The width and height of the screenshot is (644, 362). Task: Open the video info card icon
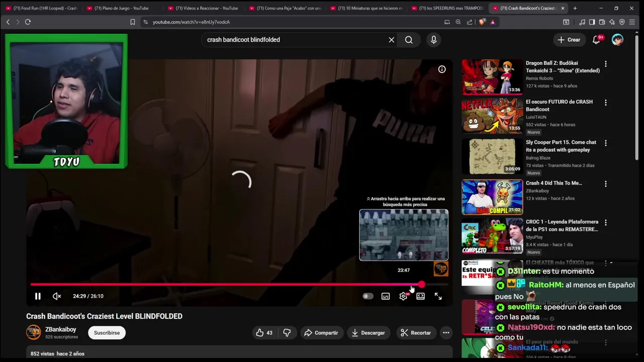pos(442,69)
